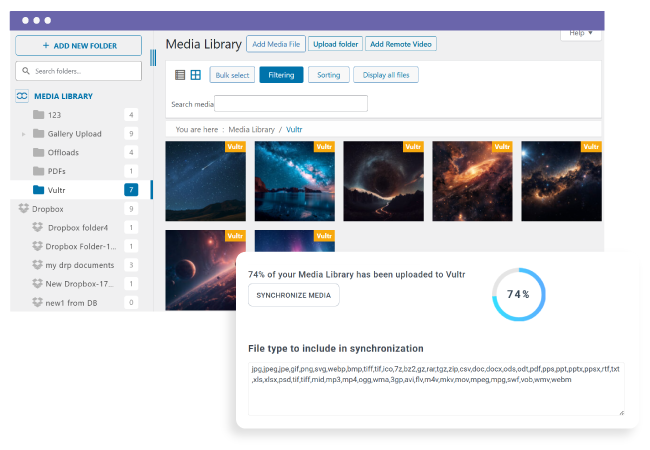Image resolution: width=650 pixels, height=450 pixels.
Task: Click Add Remote Video button
Action: pos(401,44)
